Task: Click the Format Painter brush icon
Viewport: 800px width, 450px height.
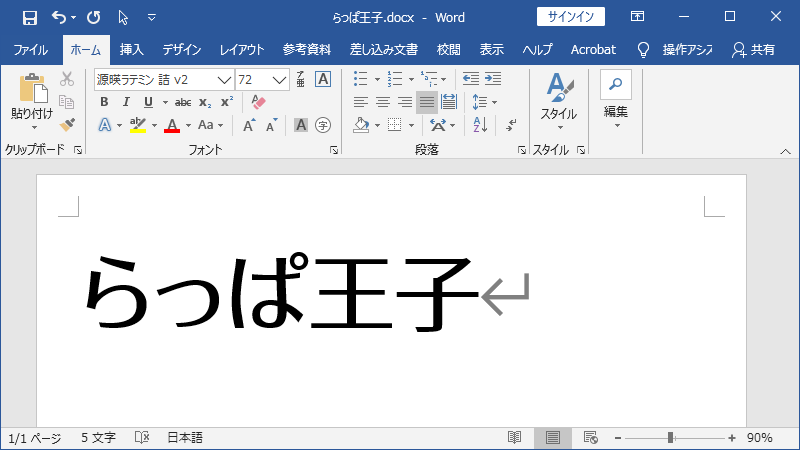Action: pyautogui.click(x=67, y=125)
